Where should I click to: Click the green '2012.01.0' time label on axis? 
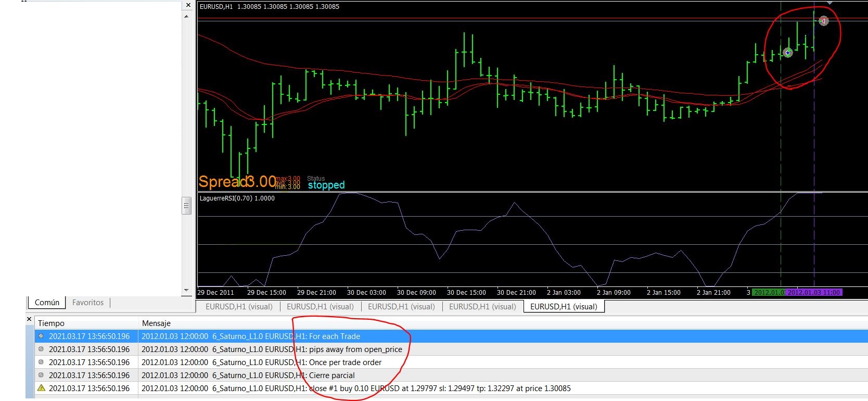pyautogui.click(x=769, y=293)
